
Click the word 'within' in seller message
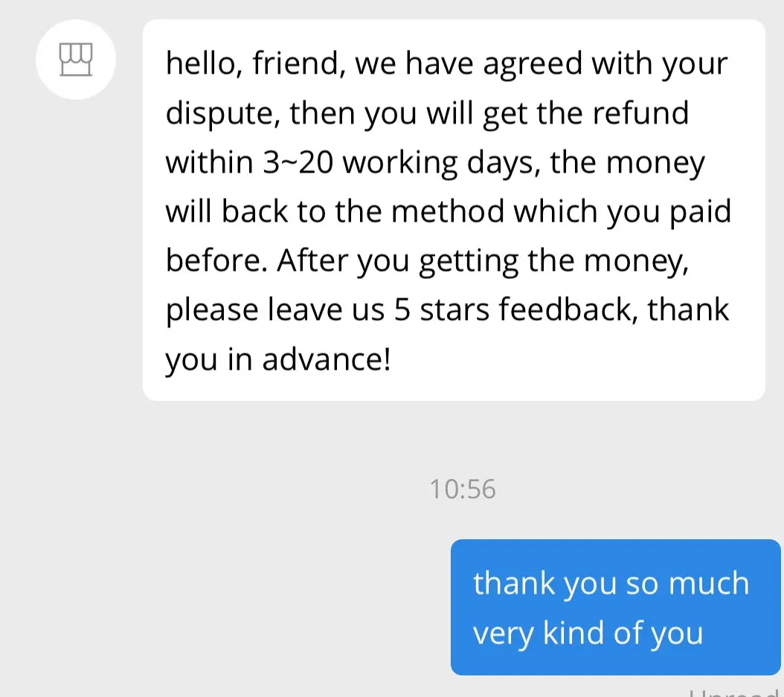pos(210,162)
